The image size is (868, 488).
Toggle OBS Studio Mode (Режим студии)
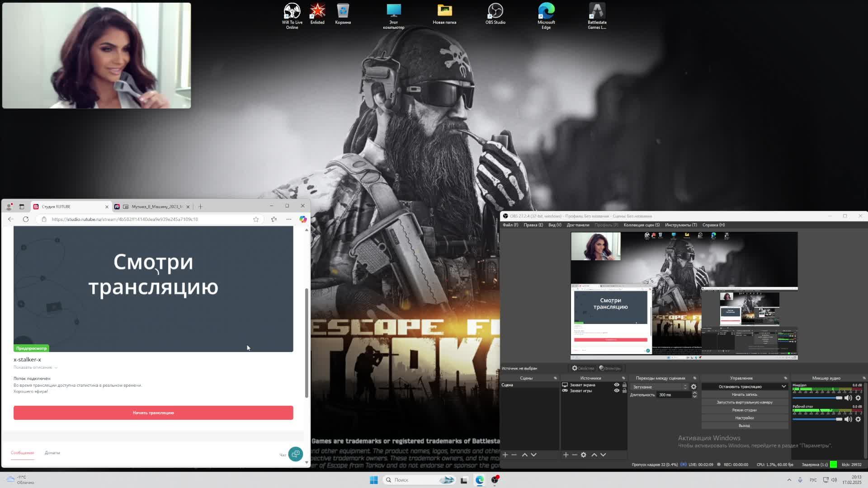click(x=744, y=410)
